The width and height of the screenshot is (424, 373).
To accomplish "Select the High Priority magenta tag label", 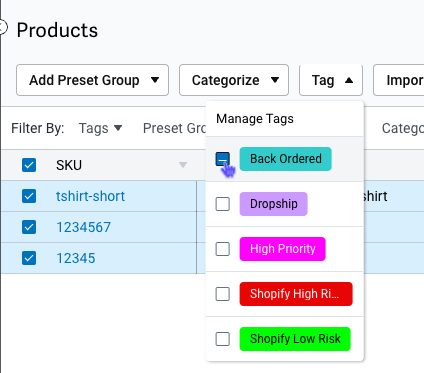I will coord(283,249).
